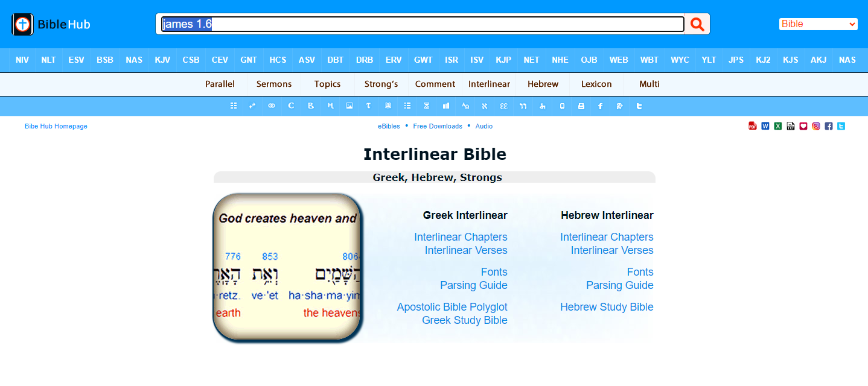
Task: Click the search field containing james 1.6
Action: click(x=423, y=24)
